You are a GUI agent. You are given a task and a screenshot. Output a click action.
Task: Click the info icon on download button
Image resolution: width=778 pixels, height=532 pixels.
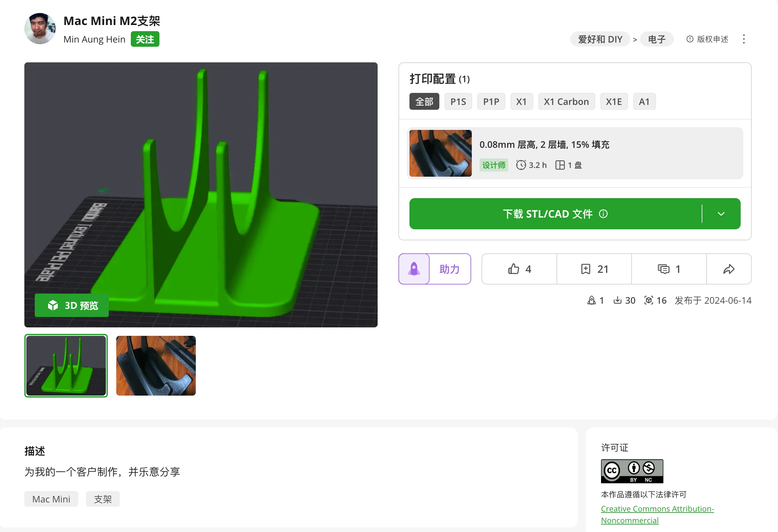(603, 214)
